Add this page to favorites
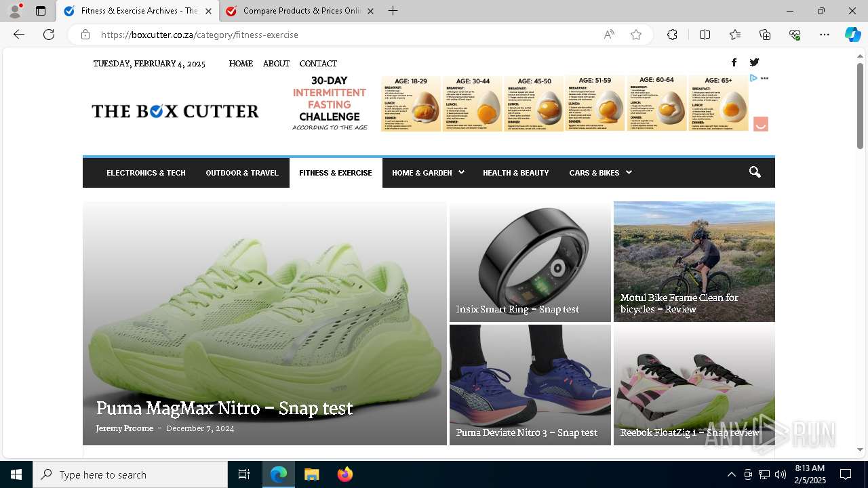 636,35
